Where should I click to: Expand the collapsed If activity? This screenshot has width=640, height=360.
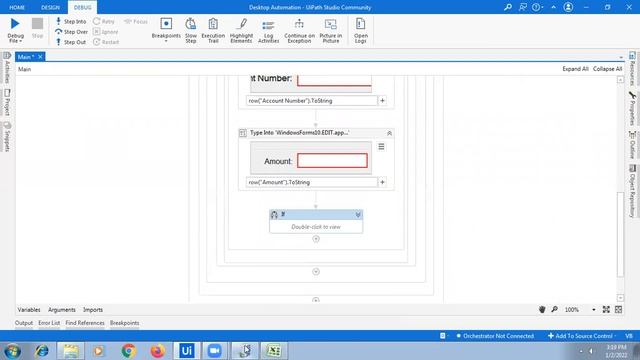coord(358,215)
